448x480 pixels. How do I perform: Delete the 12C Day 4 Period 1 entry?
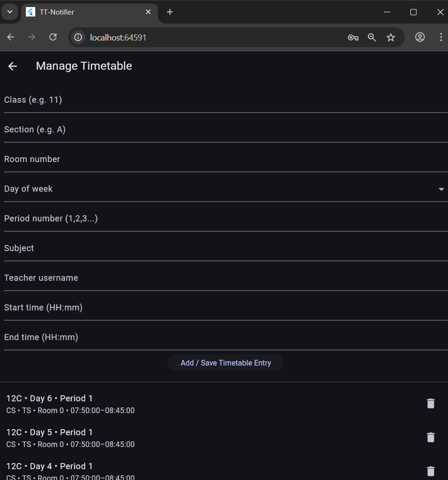(x=430, y=471)
